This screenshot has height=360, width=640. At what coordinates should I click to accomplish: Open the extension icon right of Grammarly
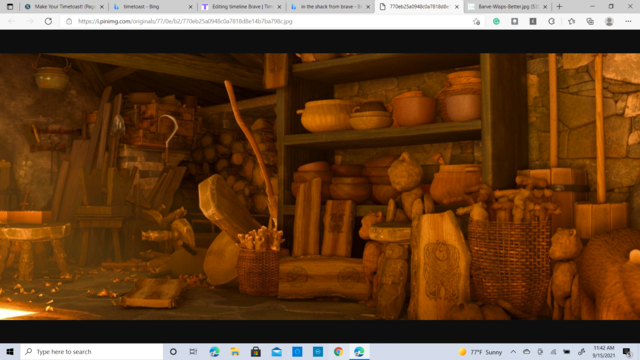pos(514,21)
